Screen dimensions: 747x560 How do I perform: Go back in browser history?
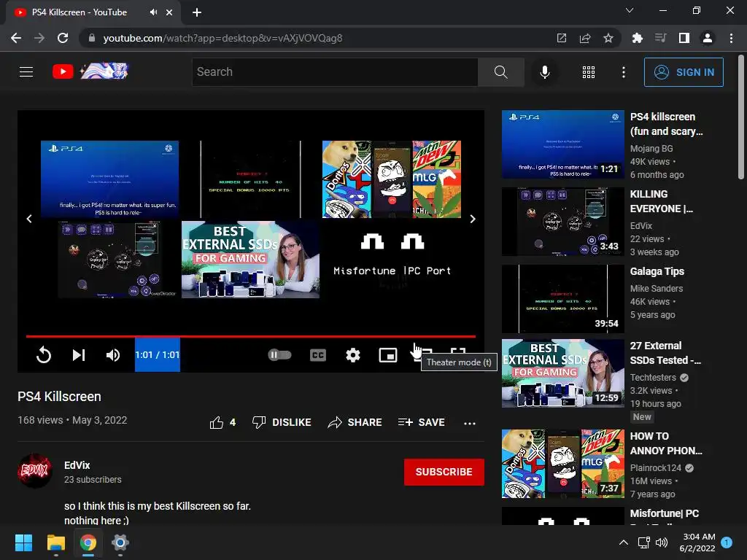[16, 38]
